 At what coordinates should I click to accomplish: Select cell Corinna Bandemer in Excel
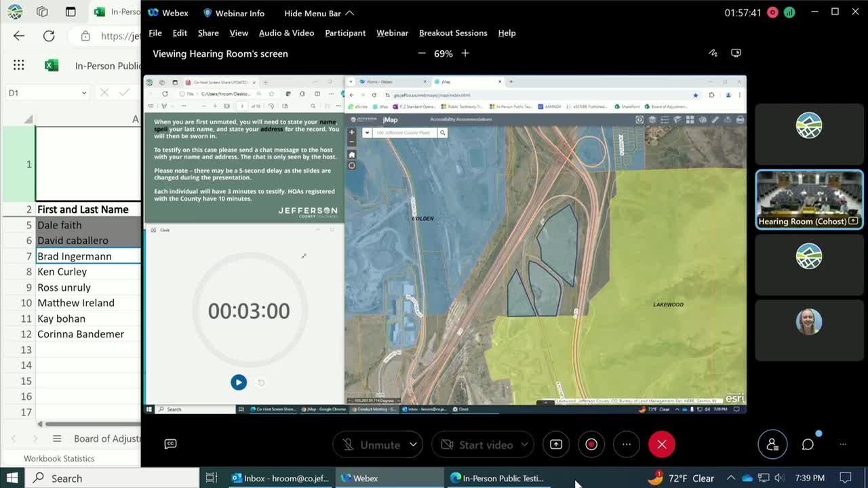point(88,334)
